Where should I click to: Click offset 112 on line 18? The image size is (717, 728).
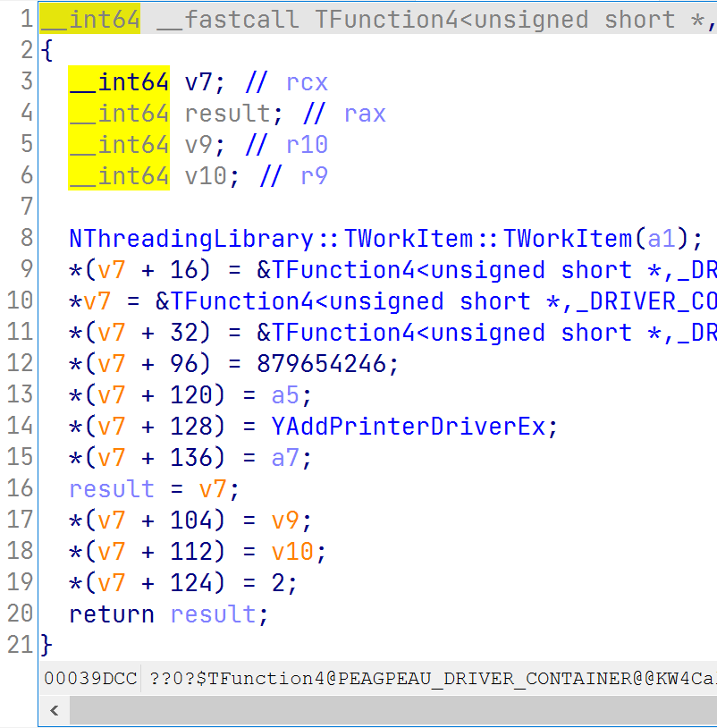point(191,552)
